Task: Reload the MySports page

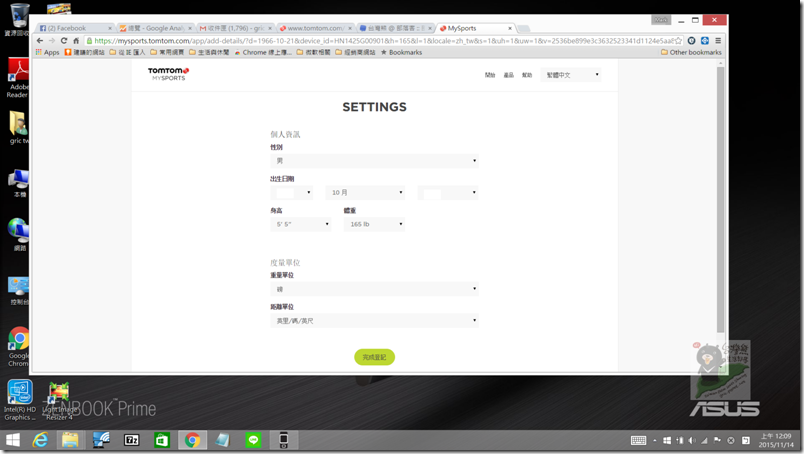Action: 64,41
